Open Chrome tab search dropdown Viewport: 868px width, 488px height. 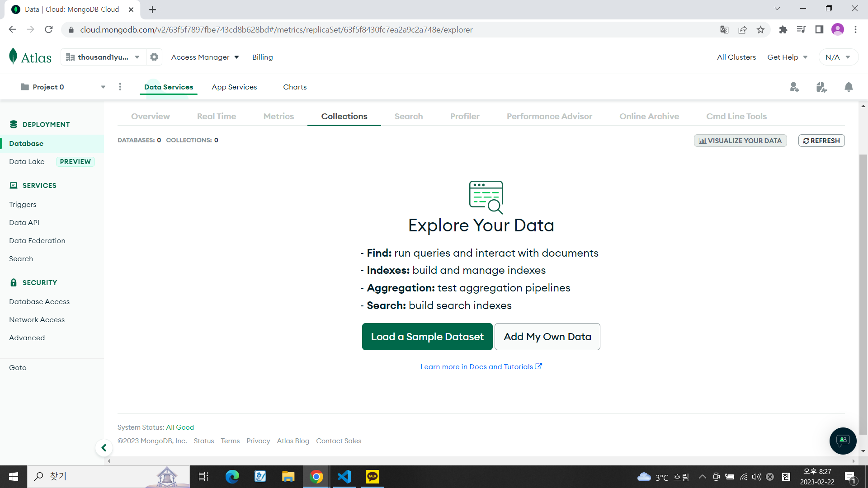click(x=777, y=9)
